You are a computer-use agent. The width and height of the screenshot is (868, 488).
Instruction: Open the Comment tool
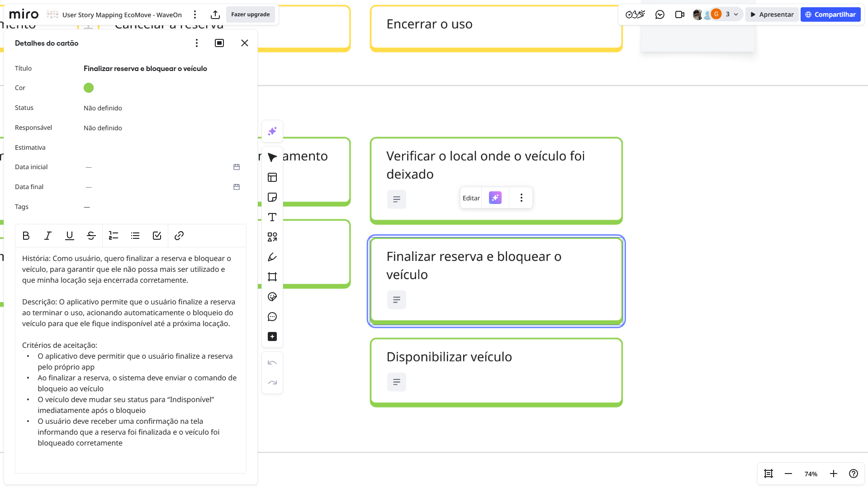coord(272,317)
